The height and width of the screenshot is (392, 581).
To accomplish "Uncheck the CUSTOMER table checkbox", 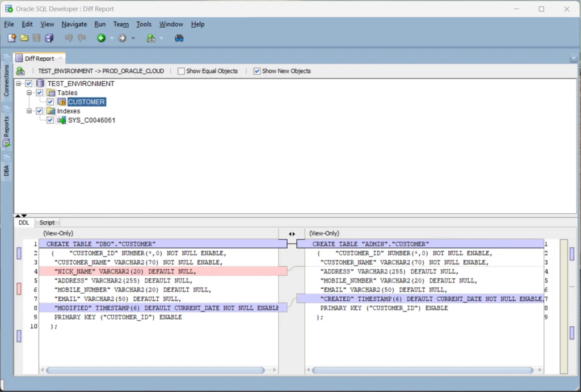I will click(50, 102).
